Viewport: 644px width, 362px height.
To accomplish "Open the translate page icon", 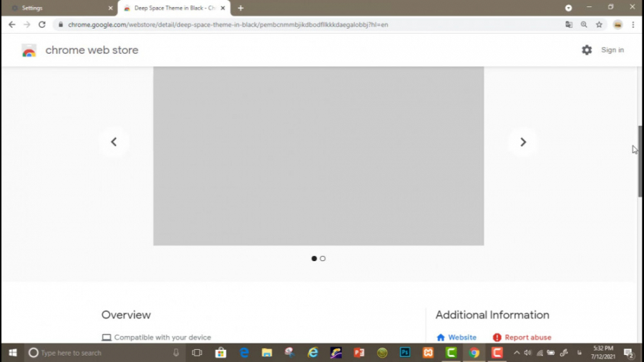I will (569, 24).
